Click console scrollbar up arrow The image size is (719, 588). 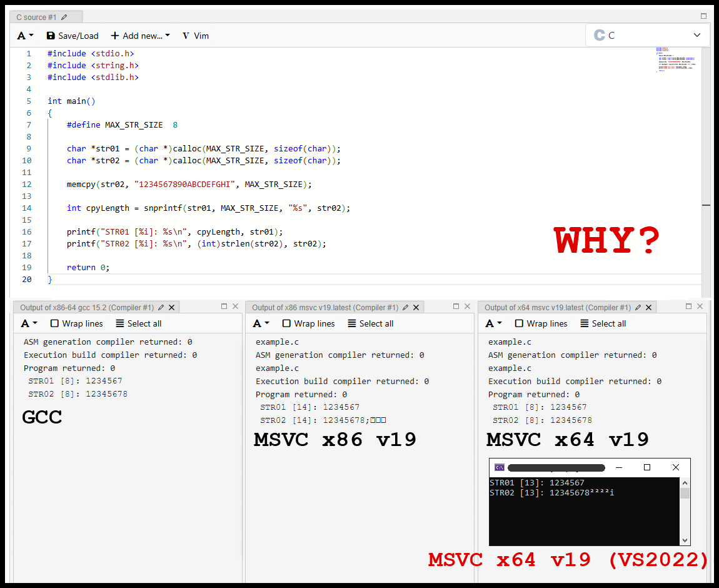coord(685,482)
